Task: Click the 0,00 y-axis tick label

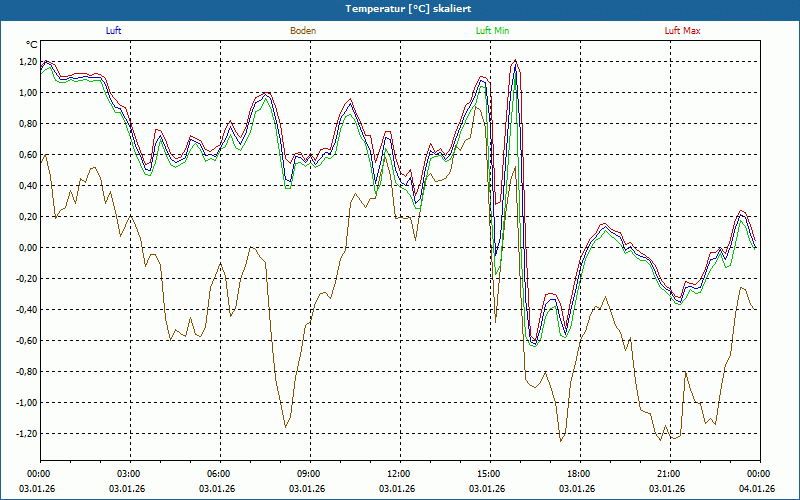Action: [x=26, y=248]
